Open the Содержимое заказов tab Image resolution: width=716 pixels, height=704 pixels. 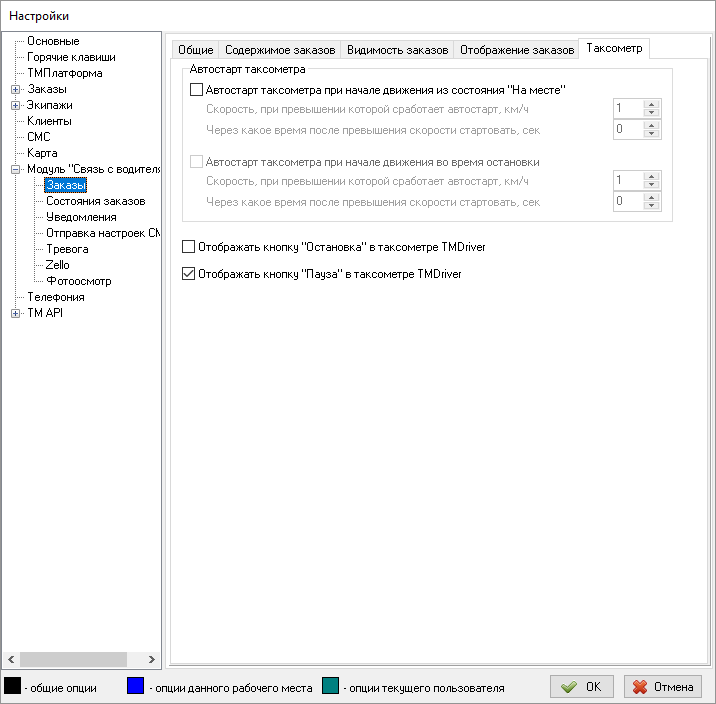coord(279,49)
